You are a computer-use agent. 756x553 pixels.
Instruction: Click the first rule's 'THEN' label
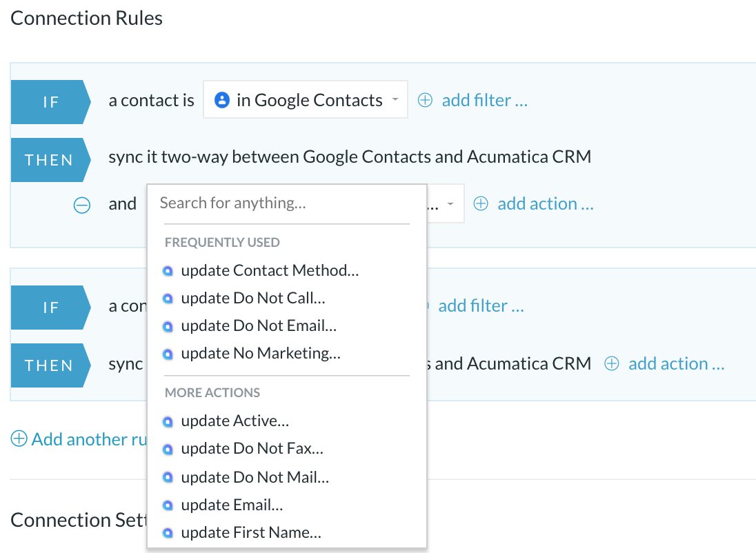point(50,160)
